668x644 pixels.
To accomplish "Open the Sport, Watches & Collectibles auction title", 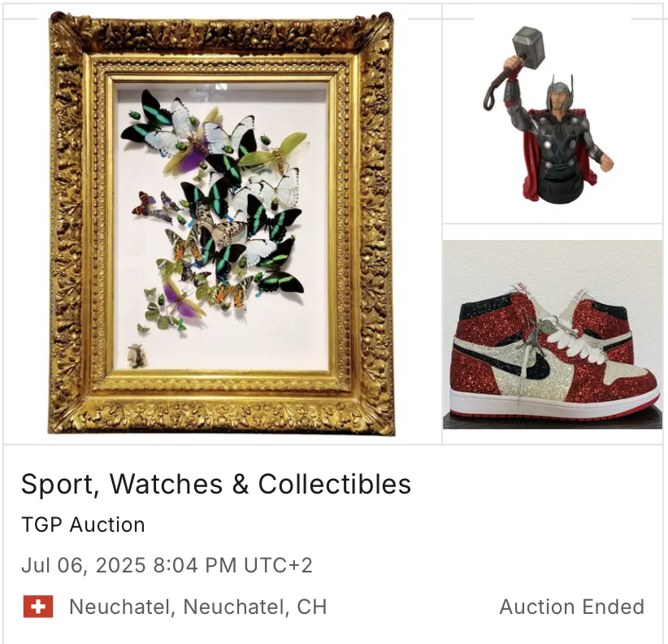I will click(x=216, y=484).
